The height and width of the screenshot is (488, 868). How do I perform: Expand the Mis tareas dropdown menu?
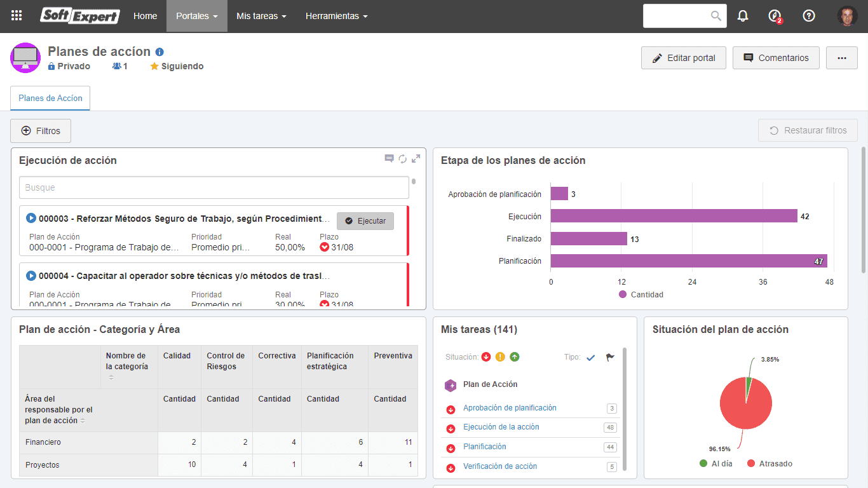261,16
